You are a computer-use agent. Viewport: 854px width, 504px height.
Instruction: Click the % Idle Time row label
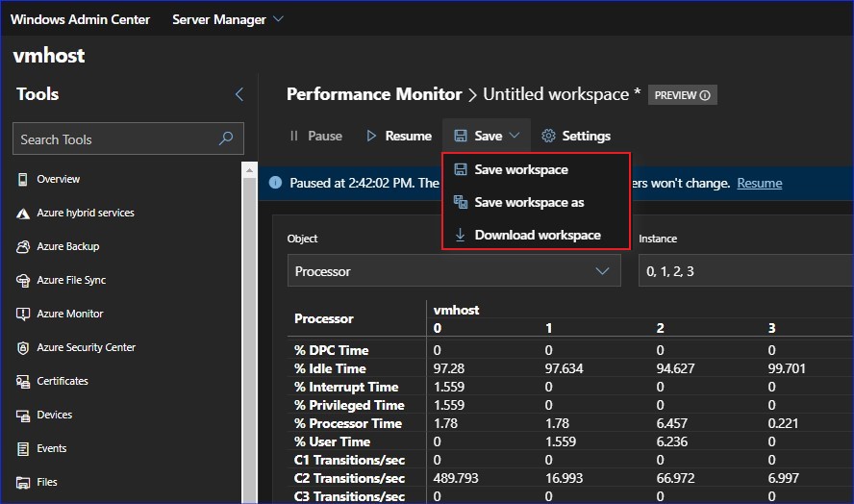pyautogui.click(x=331, y=369)
